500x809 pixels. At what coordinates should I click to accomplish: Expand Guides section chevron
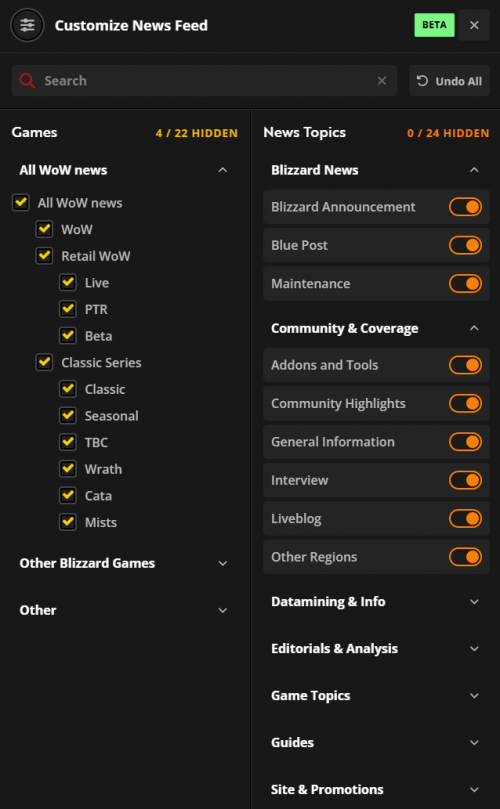(475, 742)
